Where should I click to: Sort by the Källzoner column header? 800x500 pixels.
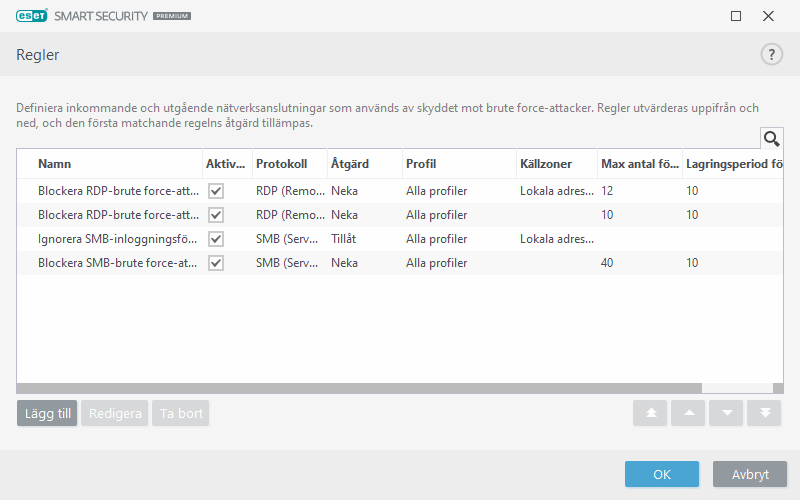coord(545,164)
